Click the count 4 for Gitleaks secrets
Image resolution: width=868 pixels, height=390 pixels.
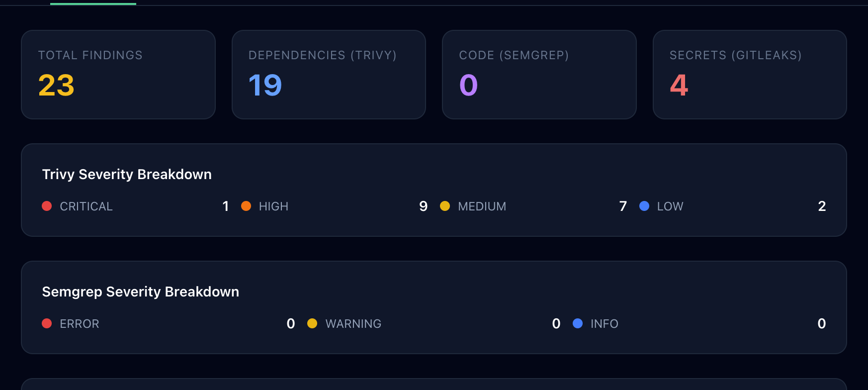pos(678,86)
